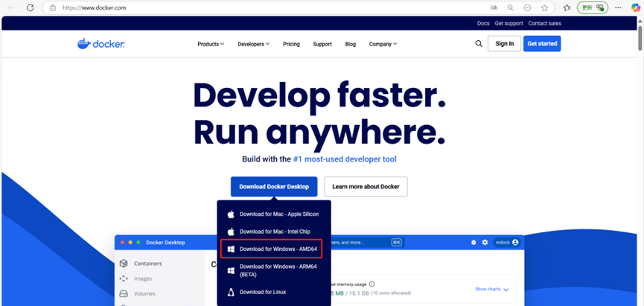This screenshot has height=306, width=644.
Task: Expand Show charts chevron
Action: pyautogui.click(x=506, y=290)
